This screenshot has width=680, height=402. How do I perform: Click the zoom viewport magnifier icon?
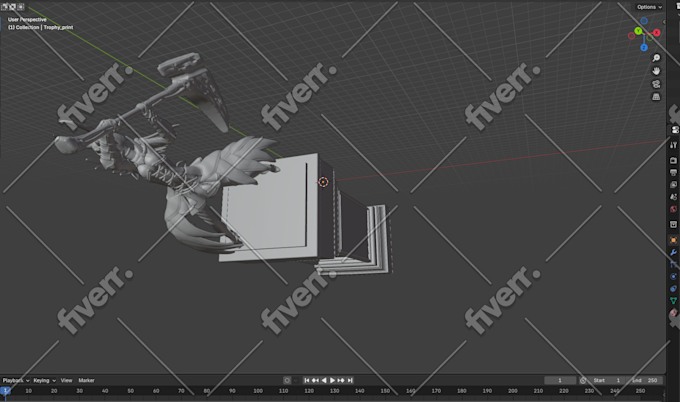click(x=656, y=58)
